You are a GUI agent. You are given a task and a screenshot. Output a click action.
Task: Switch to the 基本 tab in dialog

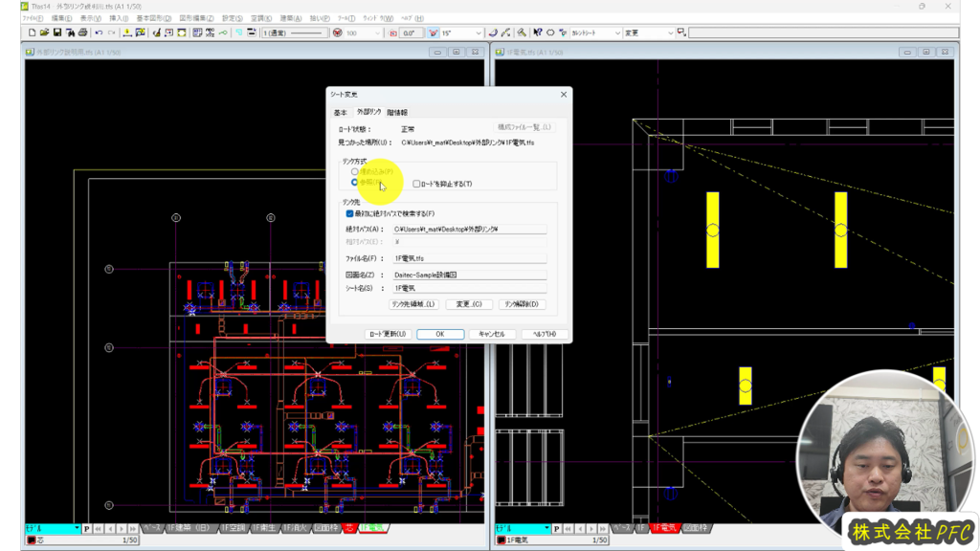click(x=340, y=112)
